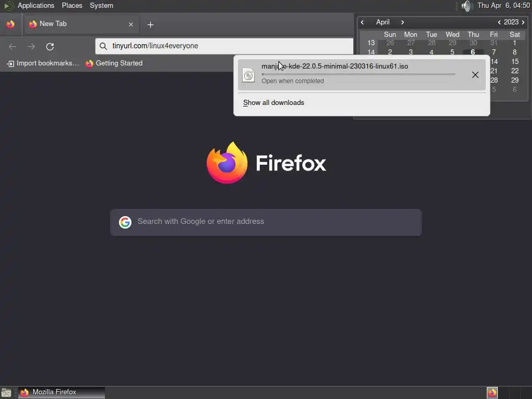Close the New Tab tab
Image resolution: width=532 pixels, height=399 pixels.
coord(131,24)
